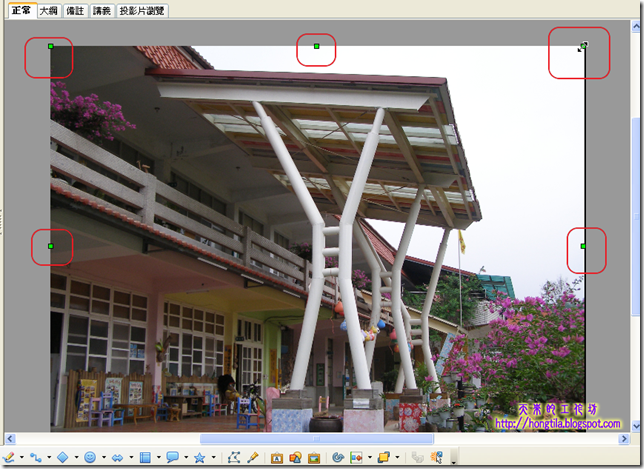Image resolution: width=644 pixels, height=469 pixels.
Task: Select the school building picture
Action: click(317, 239)
